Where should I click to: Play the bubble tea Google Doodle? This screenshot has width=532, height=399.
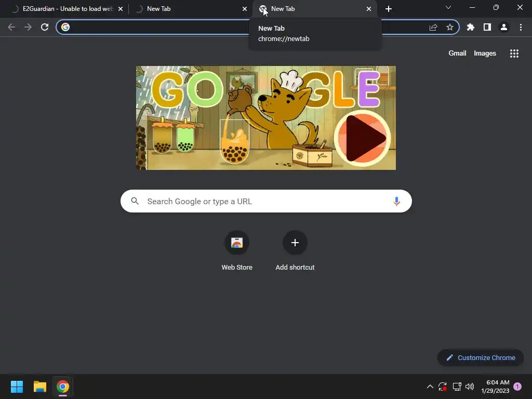(x=362, y=138)
